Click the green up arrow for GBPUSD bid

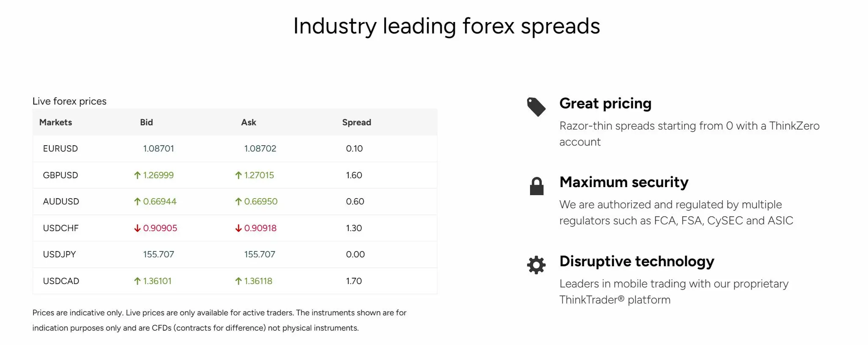(137, 175)
